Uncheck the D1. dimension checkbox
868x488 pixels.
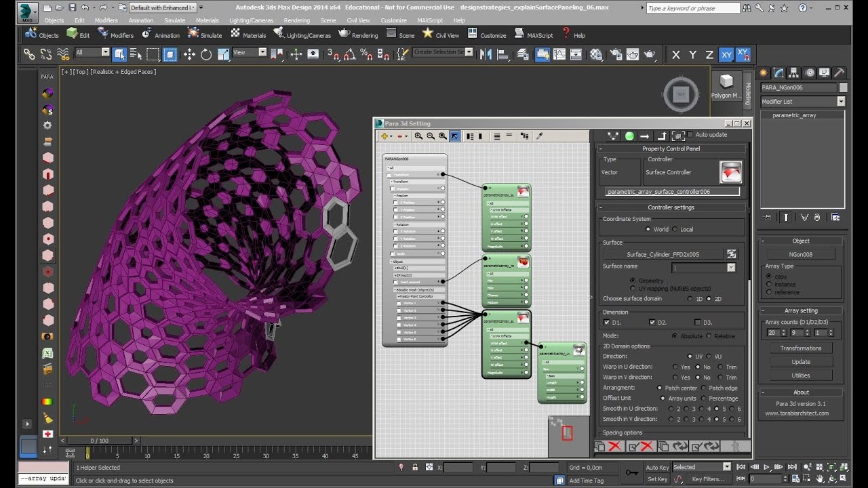(x=606, y=323)
